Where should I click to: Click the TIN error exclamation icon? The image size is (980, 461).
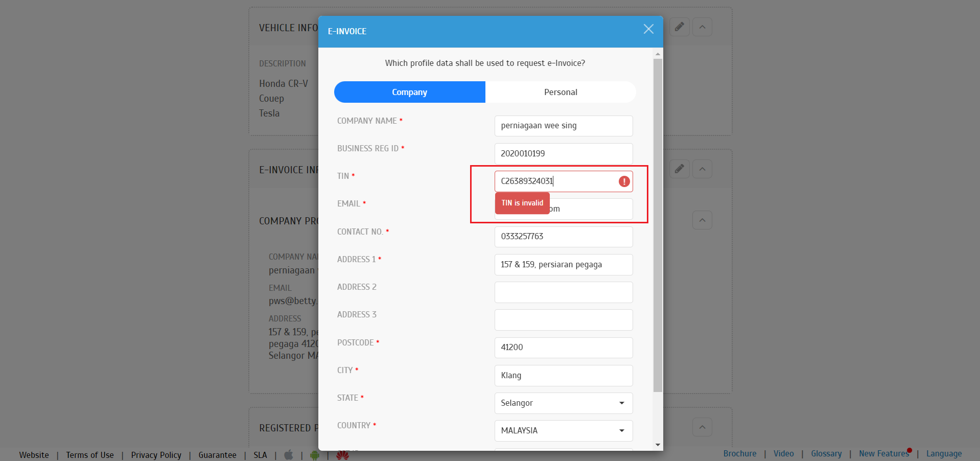coord(624,181)
